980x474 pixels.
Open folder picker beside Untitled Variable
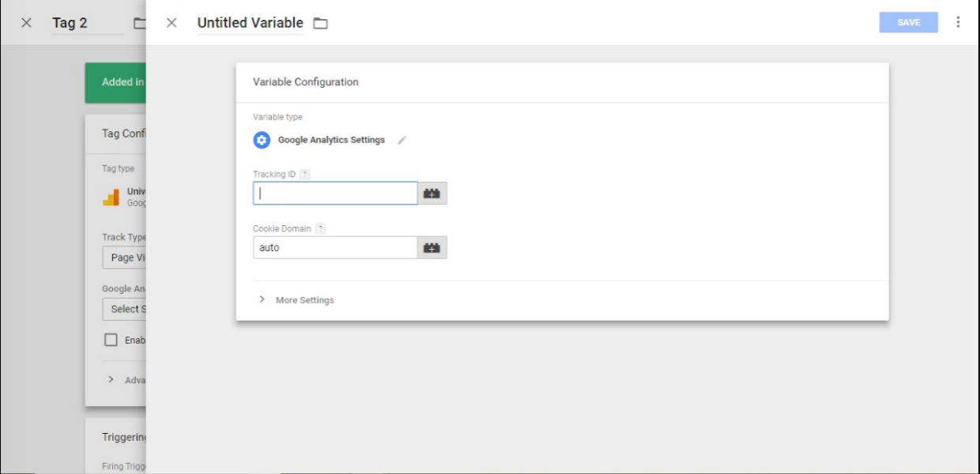pyautogui.click(x=321, y=23)
